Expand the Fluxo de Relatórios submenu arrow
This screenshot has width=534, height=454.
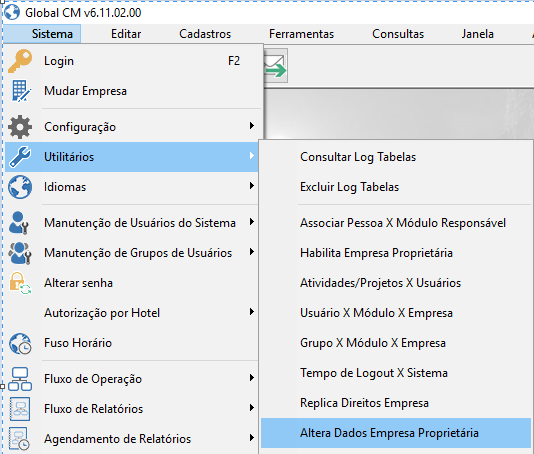[252, 408]
